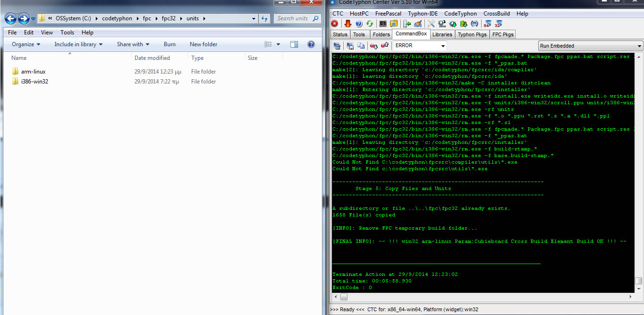The width and height of the screenshot is (644, 315).
Task: Open the CTC menu
Action: coord(338,14)
